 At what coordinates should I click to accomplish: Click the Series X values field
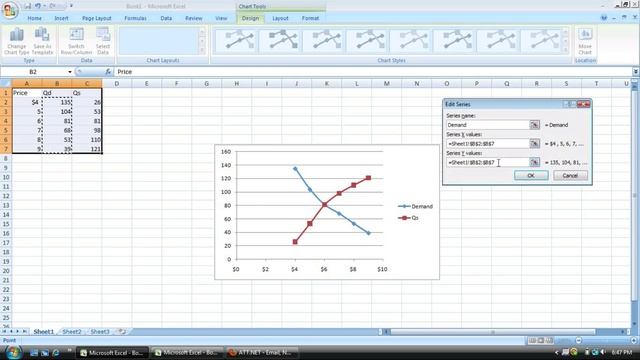[x=487, y=144]
